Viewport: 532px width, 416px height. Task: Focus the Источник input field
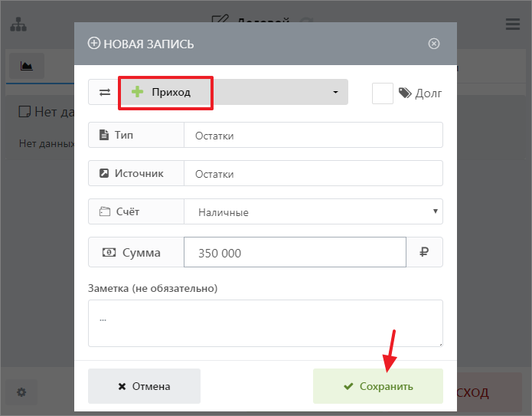tap(313, 173)
